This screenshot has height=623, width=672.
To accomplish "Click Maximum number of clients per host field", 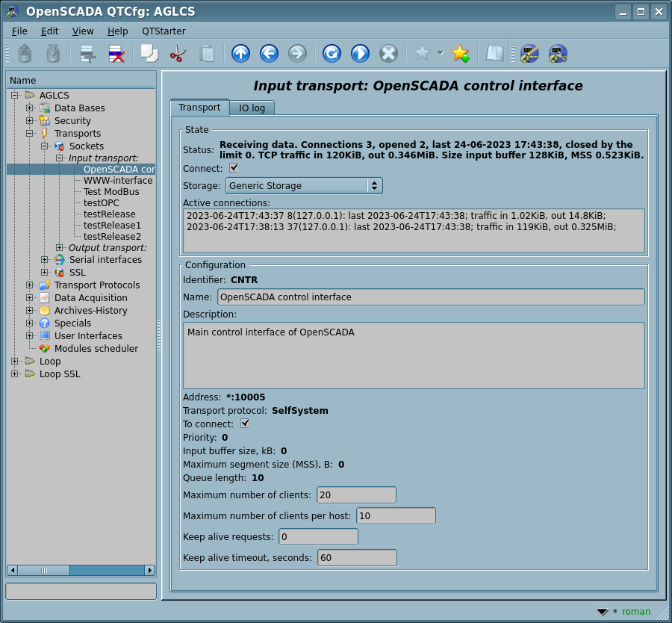I will 396,516.
